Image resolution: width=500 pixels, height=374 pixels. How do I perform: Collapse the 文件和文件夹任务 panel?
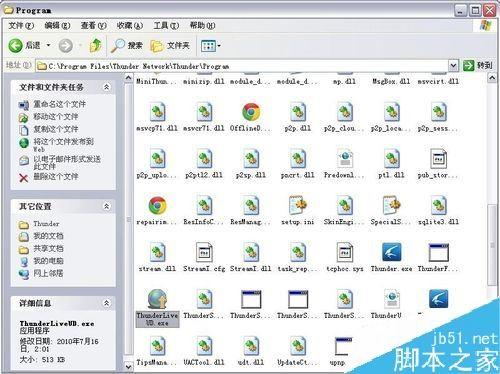pyautogui.click(x=106, y=87)
